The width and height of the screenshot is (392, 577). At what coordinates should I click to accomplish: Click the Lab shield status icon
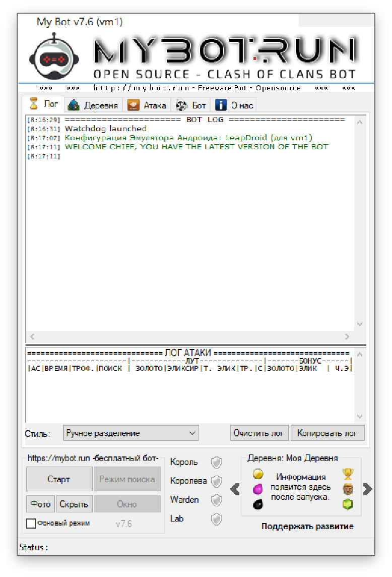pos(217,519)
